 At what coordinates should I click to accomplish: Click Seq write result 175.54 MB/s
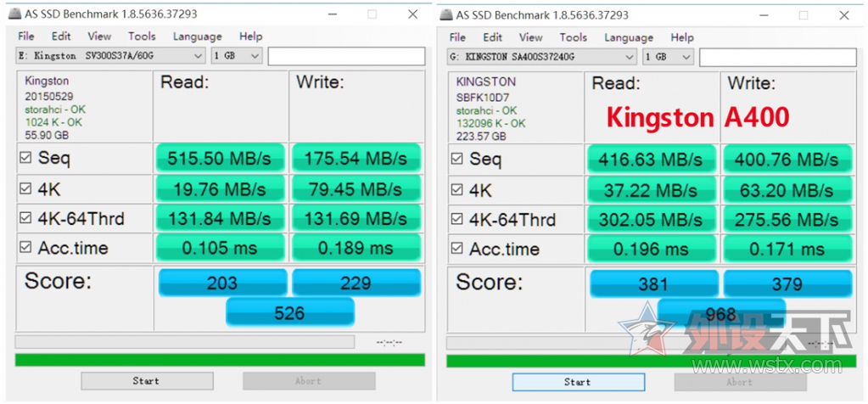pos(356,158)
